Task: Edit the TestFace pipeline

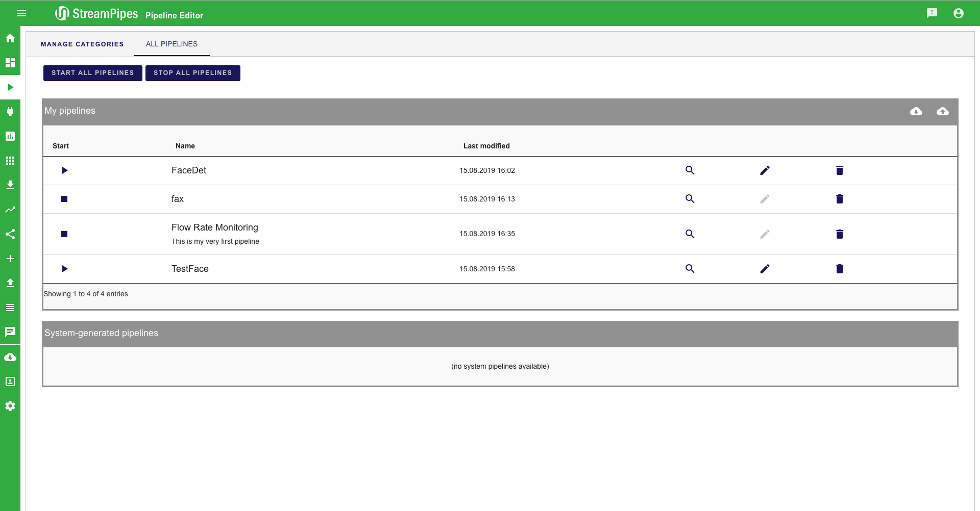Action: coord(764,269)
